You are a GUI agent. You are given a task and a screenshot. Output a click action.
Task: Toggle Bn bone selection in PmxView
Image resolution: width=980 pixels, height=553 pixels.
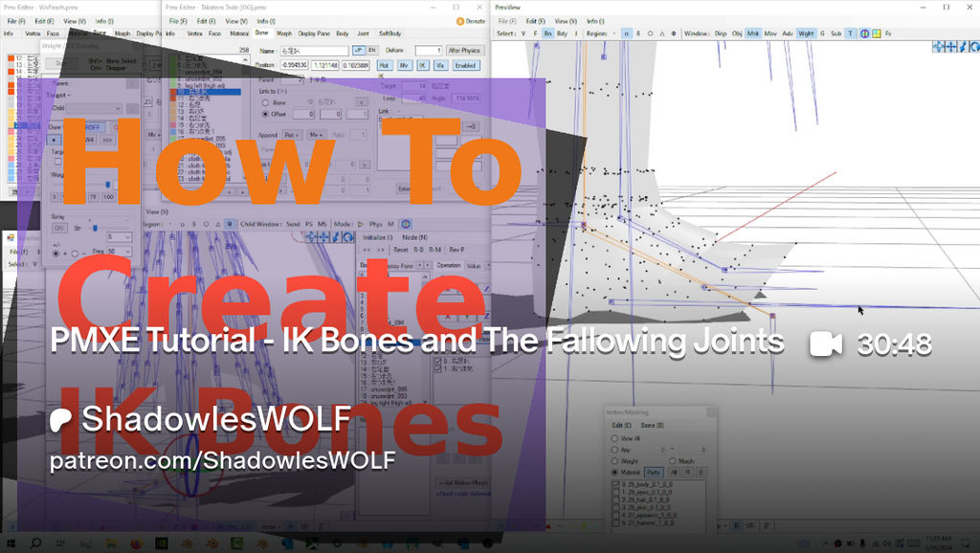click(548, 33)
